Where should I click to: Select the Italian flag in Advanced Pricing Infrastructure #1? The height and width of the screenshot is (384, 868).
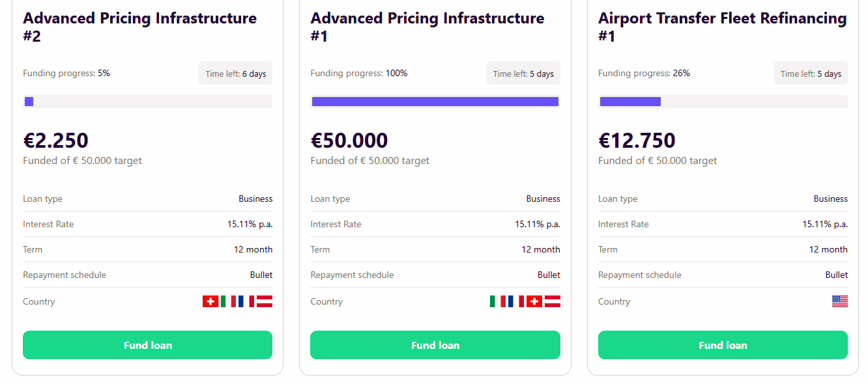[498, 301]
